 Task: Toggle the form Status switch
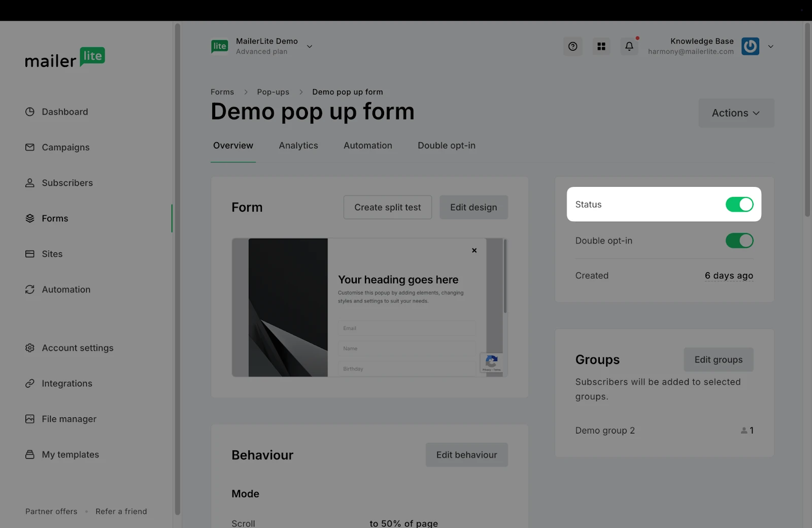click(739, 205)
